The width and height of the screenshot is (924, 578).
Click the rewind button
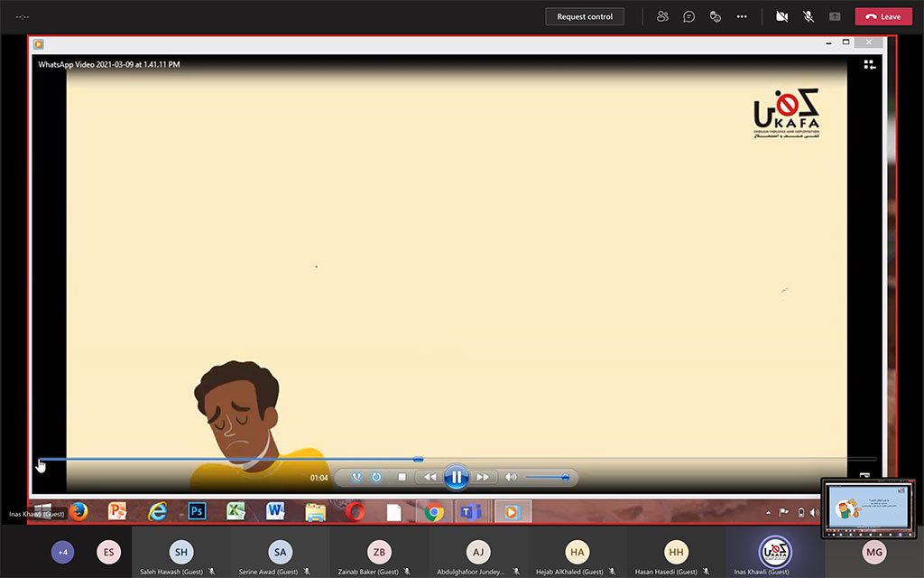[430, 477]
